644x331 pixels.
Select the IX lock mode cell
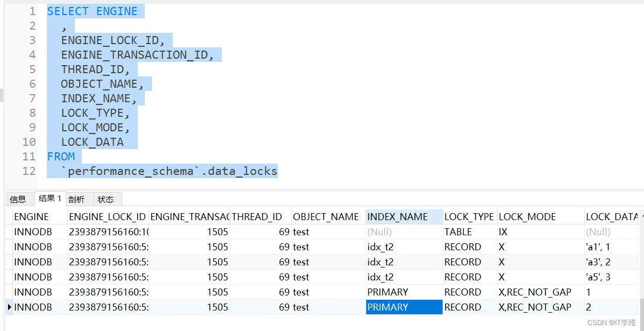pyautogui.click(x=541, y=231)
